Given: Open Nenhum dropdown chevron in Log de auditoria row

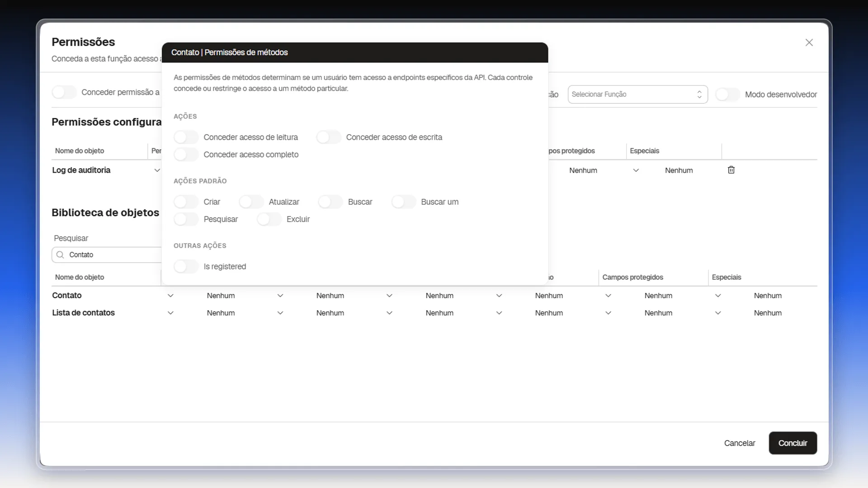Looking at the screenshot, I should [x=636, y=170].
